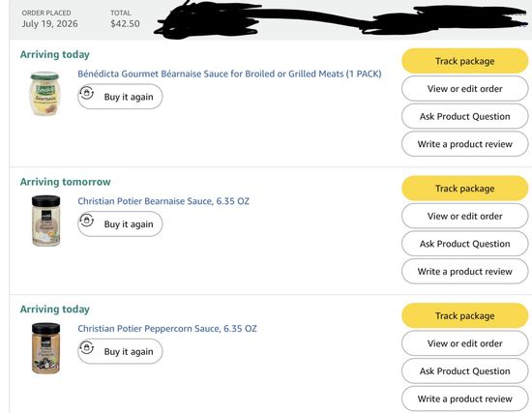Track package for Bénédicta Béarnaise Sauce
The height and width of the screenshot is (413, 532).
(x=465, y=61)
